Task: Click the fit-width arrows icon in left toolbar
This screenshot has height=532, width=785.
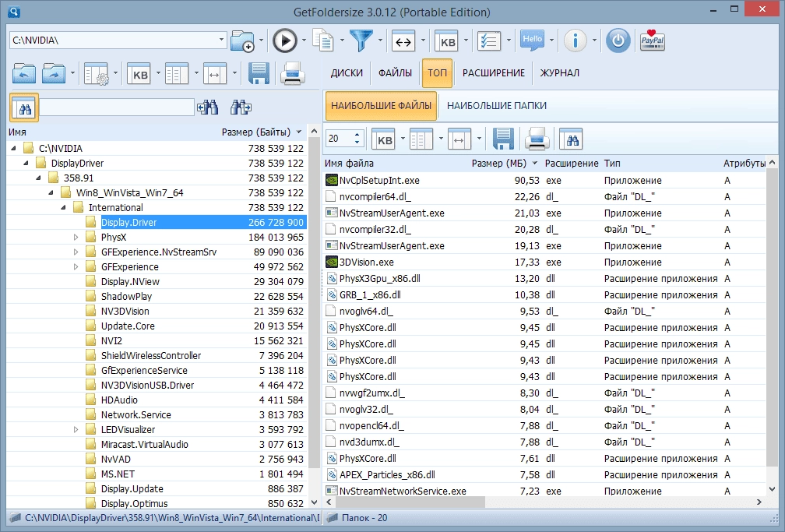Action: (215, 74)
